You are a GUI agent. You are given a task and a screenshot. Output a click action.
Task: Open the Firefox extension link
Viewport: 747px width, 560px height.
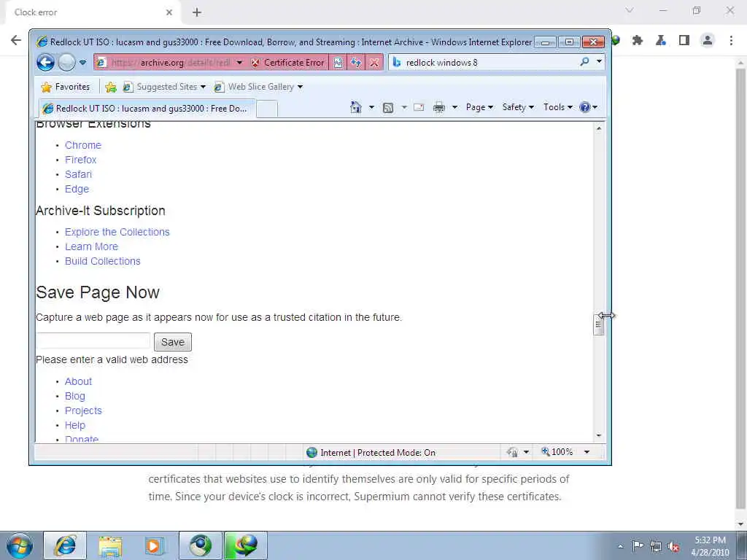[80, 160]
